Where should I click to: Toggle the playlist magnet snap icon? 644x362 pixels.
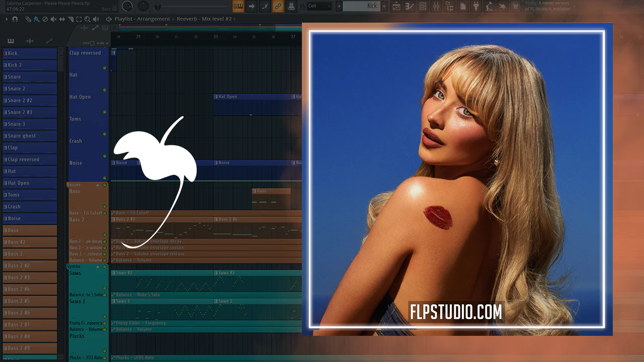point(15,19)
